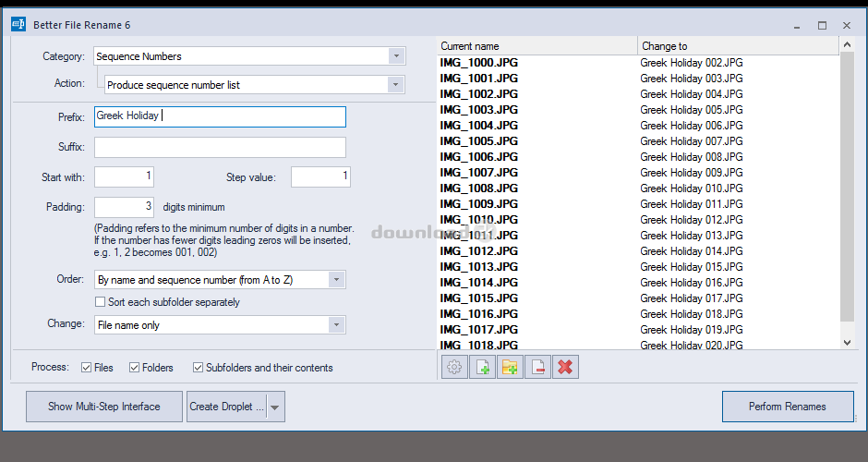Click the Create Droplet button
Viewport: 868px width, 462px height.
click(x=227, y=407)
